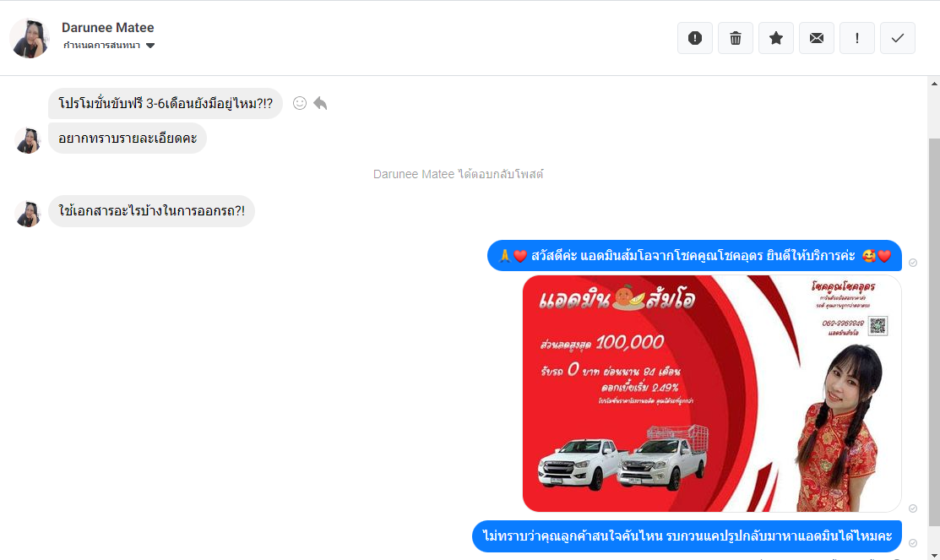940x560 pixels.
Task: Click avatar beside the document question message
Action: click(28, 214)
